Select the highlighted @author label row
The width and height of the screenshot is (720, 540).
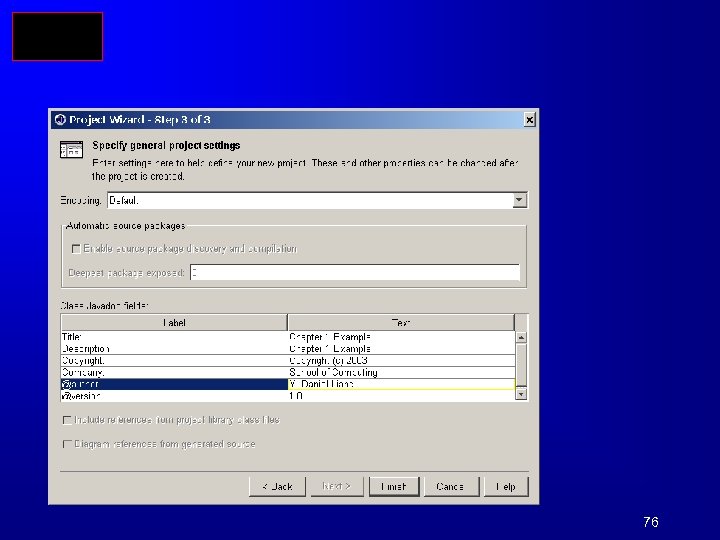coord(174,384)
